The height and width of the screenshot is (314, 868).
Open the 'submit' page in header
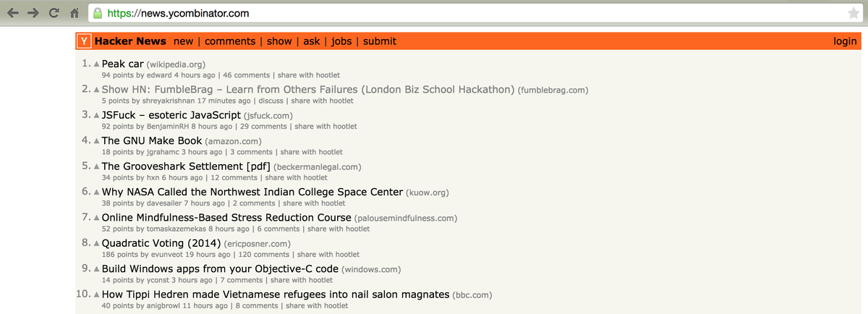tap(380, 41)
